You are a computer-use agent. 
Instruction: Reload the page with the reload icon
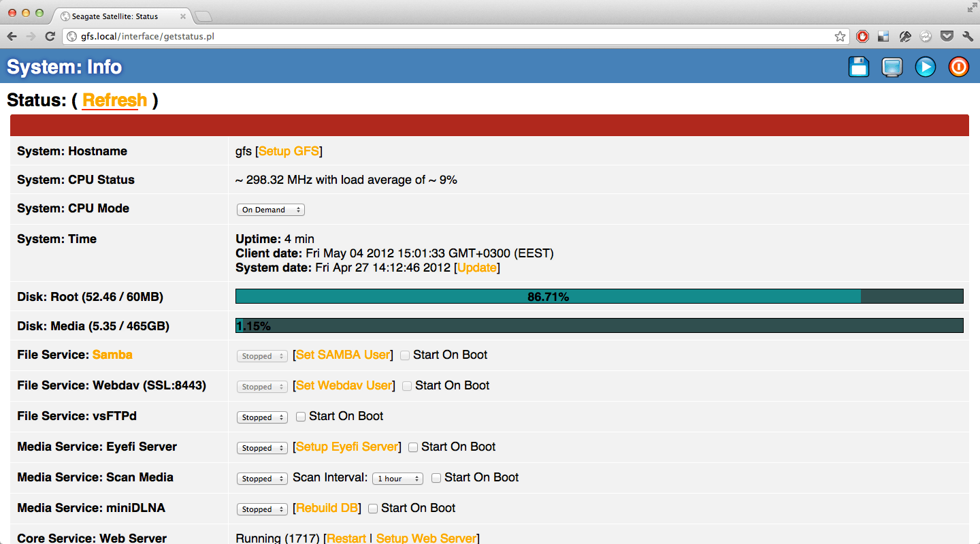pyautogui.click(x=50, y=36)
